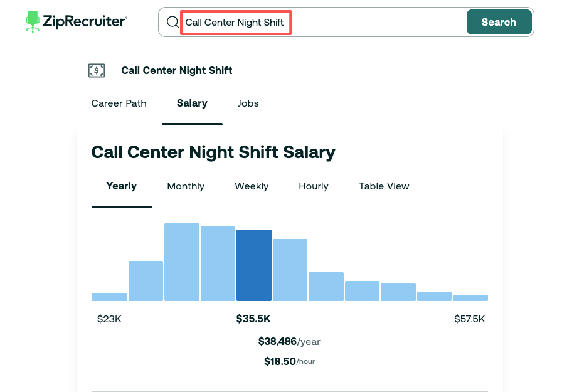Show Hourly salary breakdown
This screenshot has width=562, height=392.
click(x=313, y=186)
